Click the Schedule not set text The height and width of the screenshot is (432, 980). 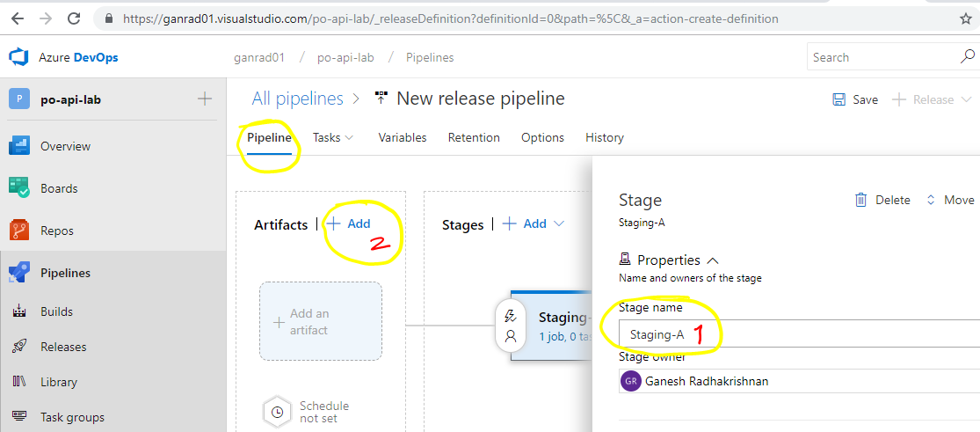coord(324,412)
